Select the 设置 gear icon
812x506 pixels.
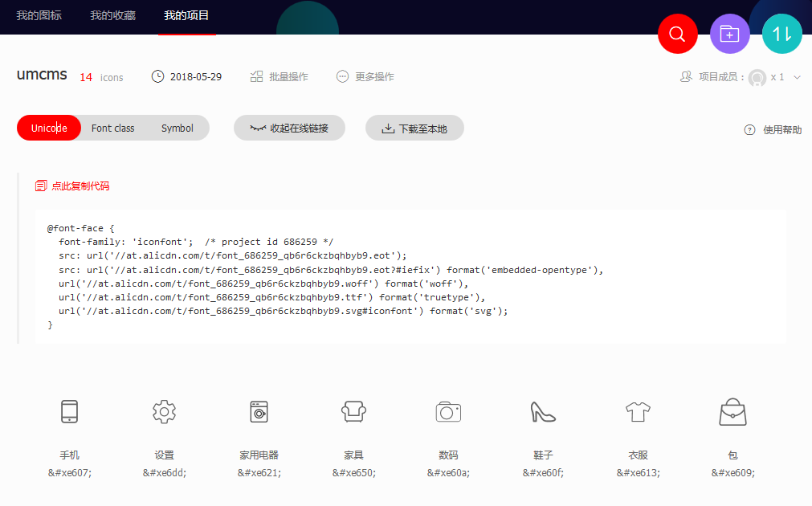pos(164,410)
